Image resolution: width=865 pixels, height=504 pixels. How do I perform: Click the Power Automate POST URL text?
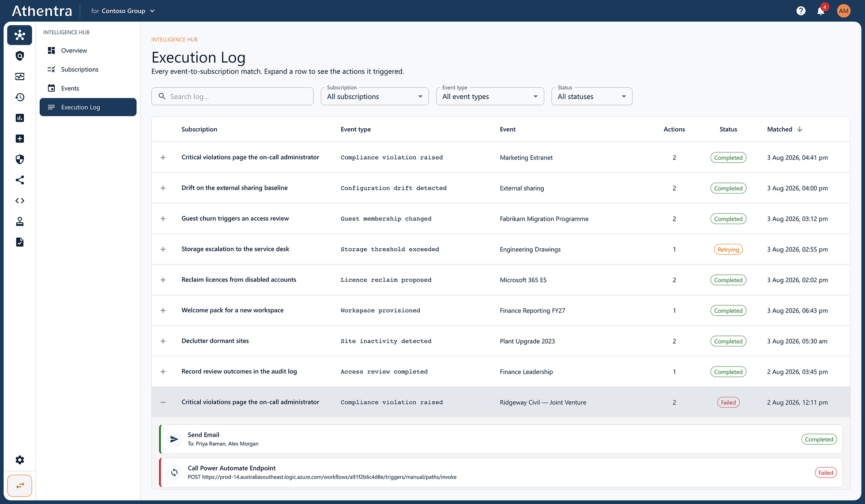tap(322, 477)
